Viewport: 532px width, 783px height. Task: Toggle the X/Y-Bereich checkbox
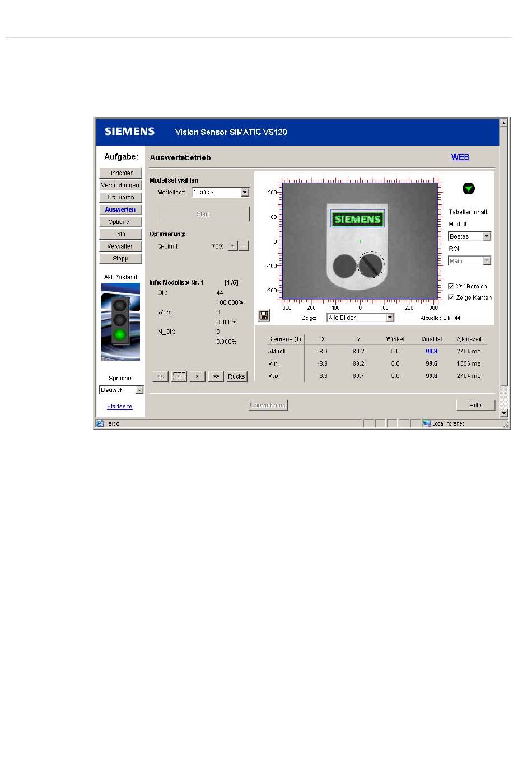pyautogui.click(x=451, y=286)
